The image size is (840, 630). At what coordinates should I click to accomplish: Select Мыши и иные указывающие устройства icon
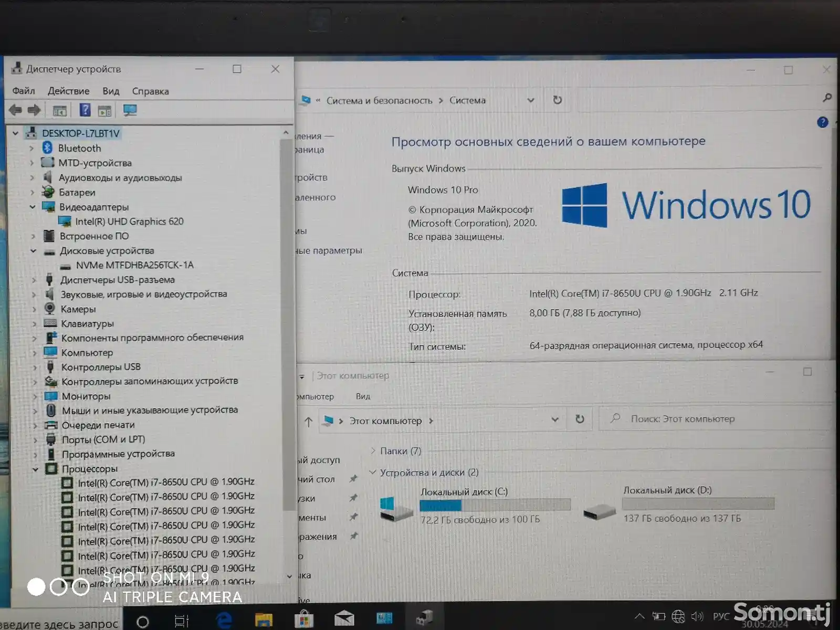click(x=51, y=410)
